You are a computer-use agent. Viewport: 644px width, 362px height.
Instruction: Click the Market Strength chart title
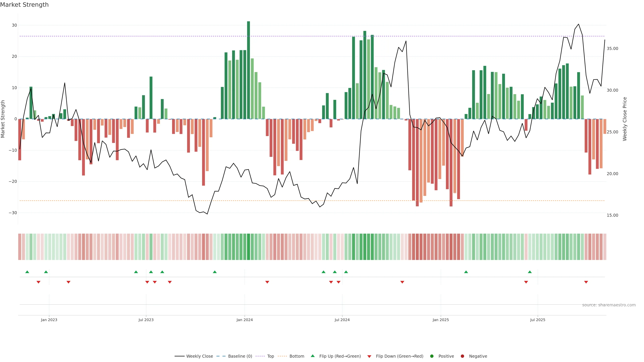[24, 5]
